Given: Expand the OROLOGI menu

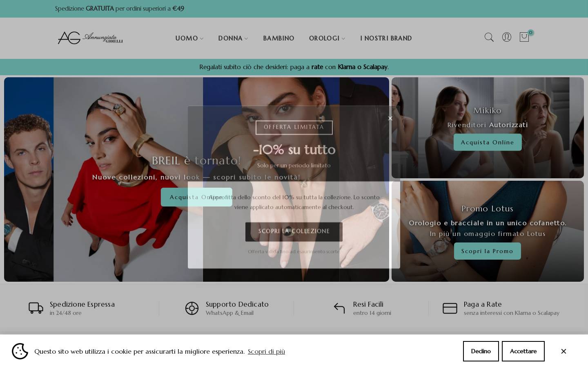Looking at the screenshot, I should pyautogui.click(x=327, y=38).
